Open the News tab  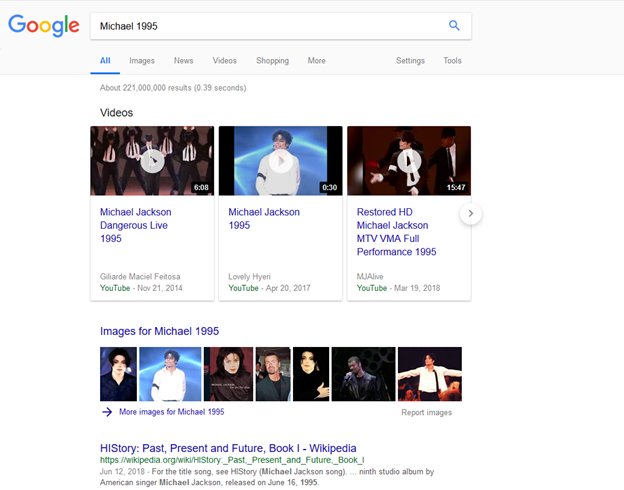183,61
